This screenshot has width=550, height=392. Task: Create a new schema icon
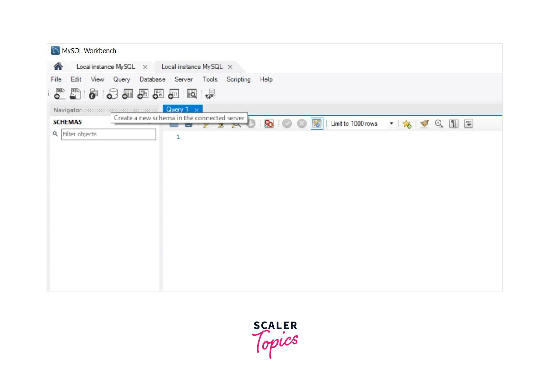(x=112, y=94)
